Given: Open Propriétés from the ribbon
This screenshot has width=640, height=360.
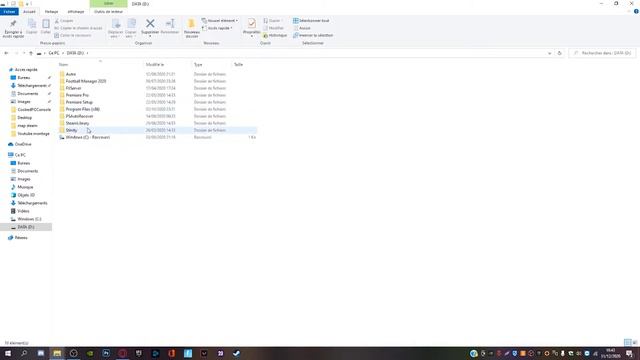Looking at the screenshot, I should pyautogui.click(x=251, y=27).
